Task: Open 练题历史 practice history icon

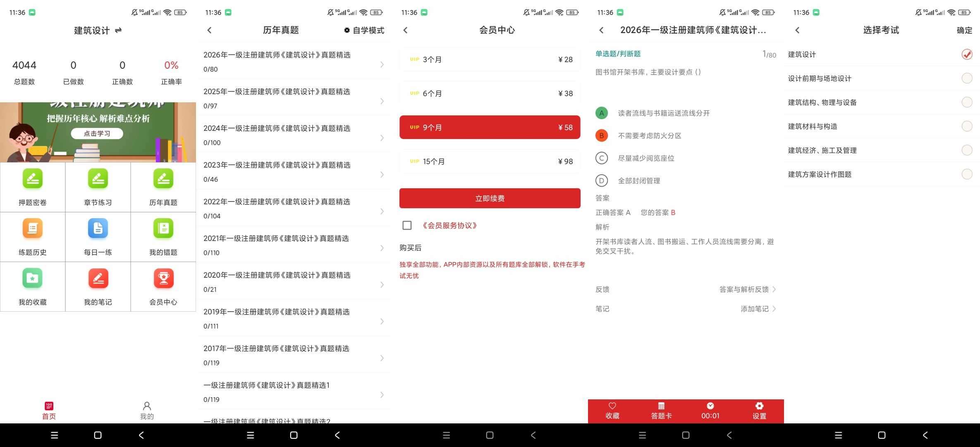Action: pos(33,228)
